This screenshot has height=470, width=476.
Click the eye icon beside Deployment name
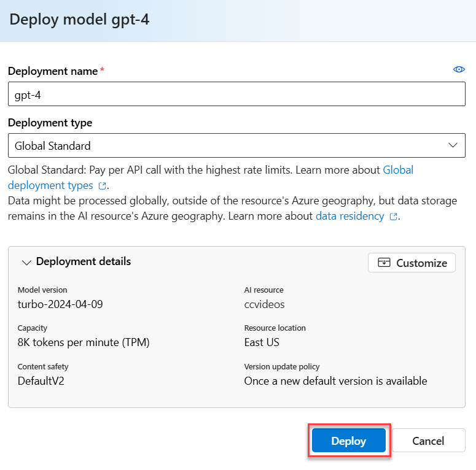459,69
